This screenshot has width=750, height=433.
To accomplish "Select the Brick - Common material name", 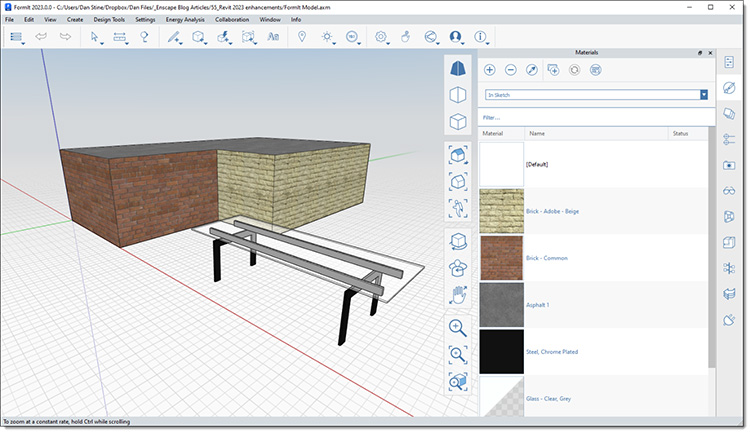I will pos(547,258).
